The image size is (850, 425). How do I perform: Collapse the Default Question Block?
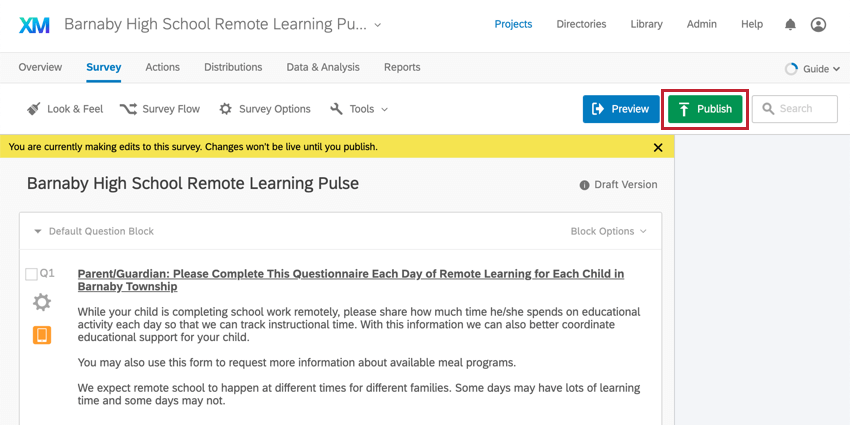coord(37,231)
